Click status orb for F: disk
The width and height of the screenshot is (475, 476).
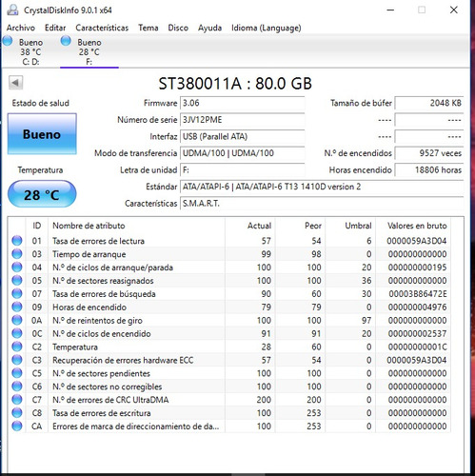coord(66,41)
